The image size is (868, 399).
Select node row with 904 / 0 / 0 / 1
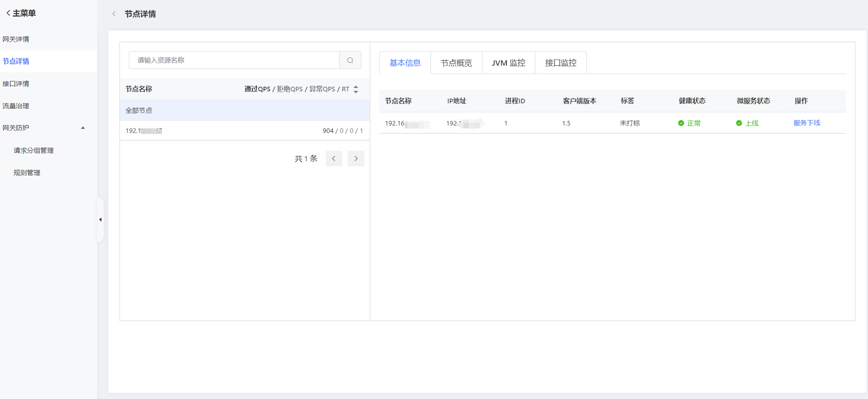[245, 131]
